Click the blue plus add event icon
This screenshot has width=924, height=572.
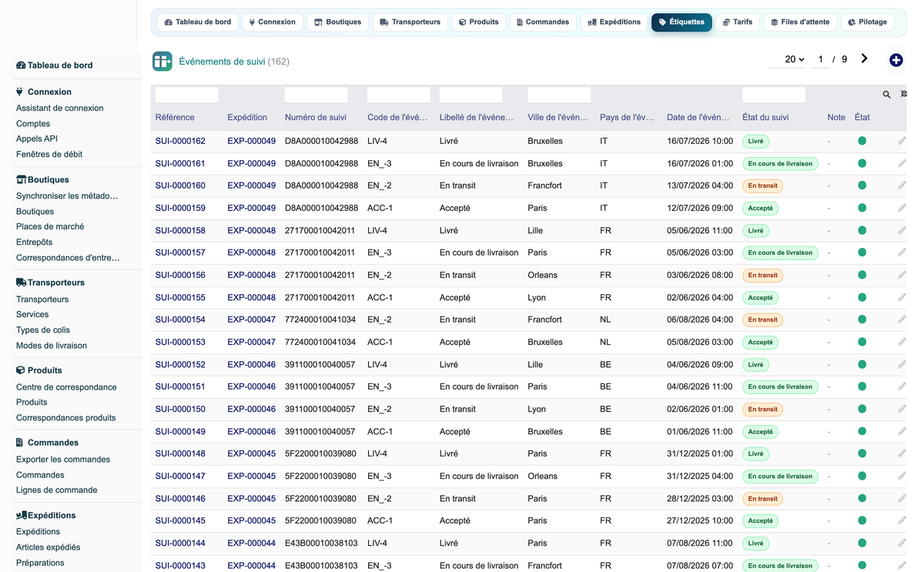click(896, 60)
